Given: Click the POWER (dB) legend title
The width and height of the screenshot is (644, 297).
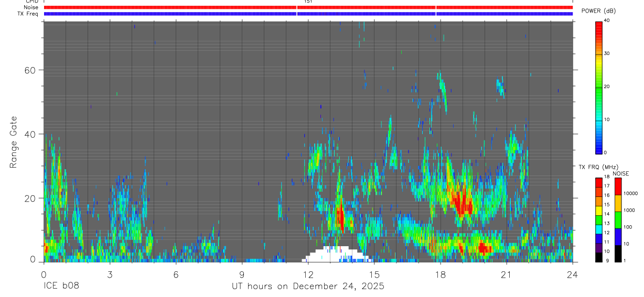Looking at the screenshot, I should tap(599, 10).
